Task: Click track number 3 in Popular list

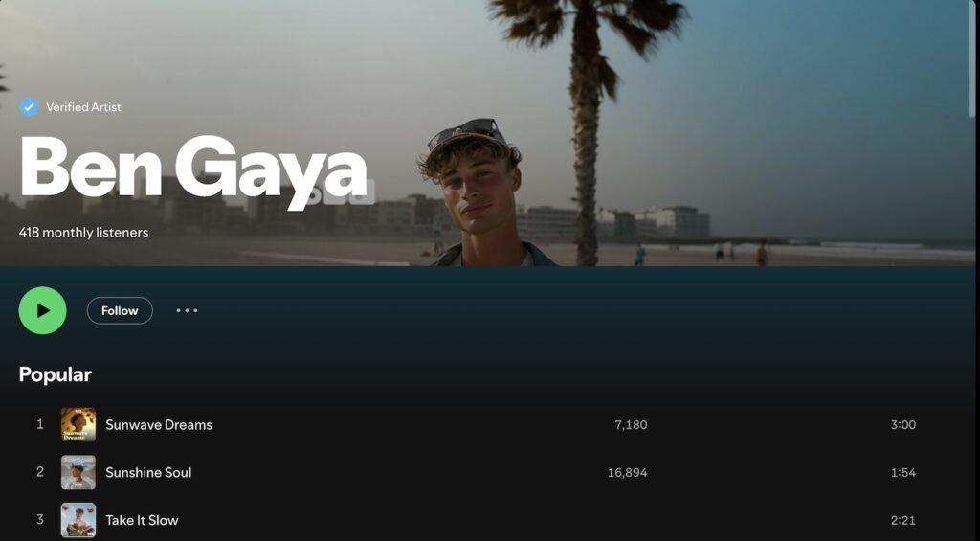Action: pyautogui.click(x=40, y=519)
